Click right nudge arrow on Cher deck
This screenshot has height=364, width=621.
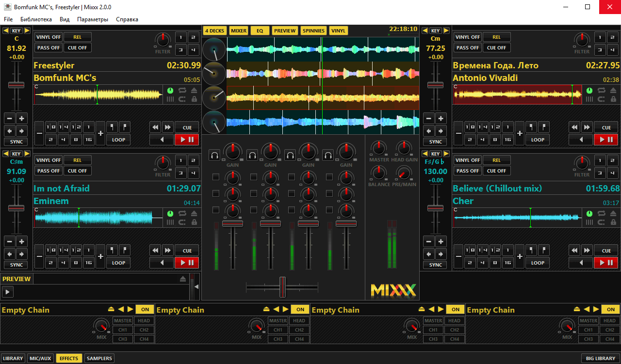pyautogui.click(x=441, y=254)
